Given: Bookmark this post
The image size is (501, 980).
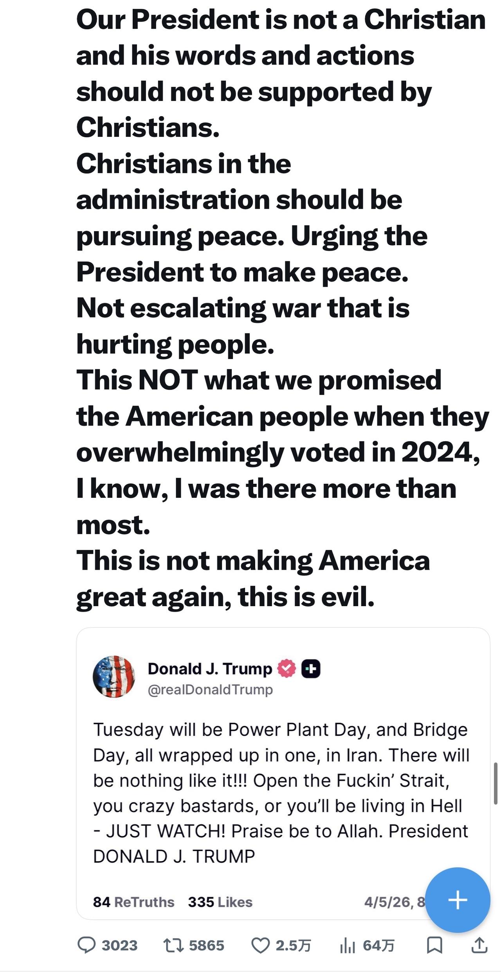Looking at the screenshot, I should click(x=434, y=945).
